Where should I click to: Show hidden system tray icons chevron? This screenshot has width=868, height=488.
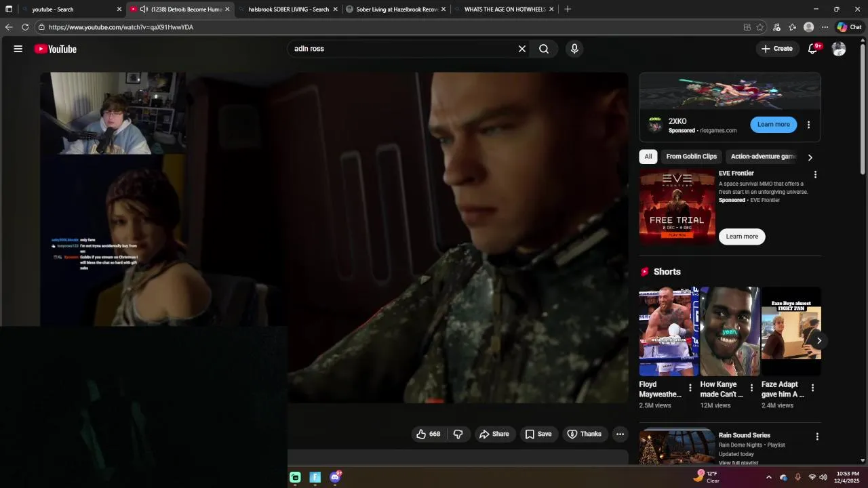click(768, 477)
